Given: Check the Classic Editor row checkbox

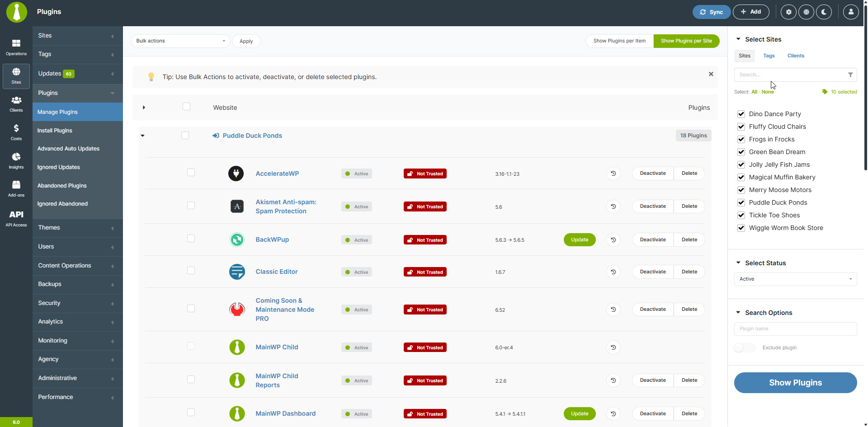Looking at the screenshot, I should click(x=191, y=270).
